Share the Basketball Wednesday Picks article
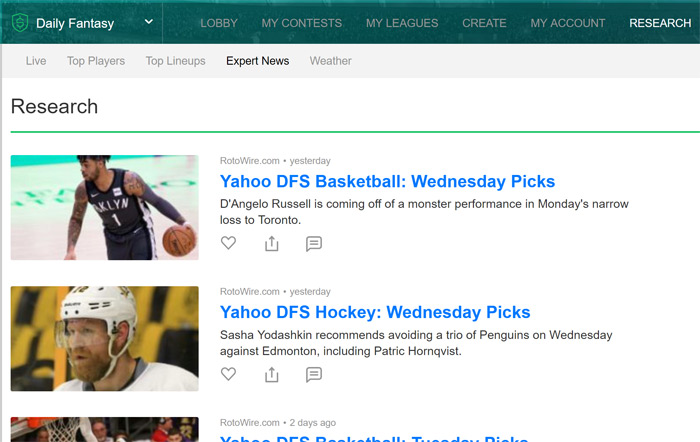This screenshot has height=442, width=700. (271, 243)
